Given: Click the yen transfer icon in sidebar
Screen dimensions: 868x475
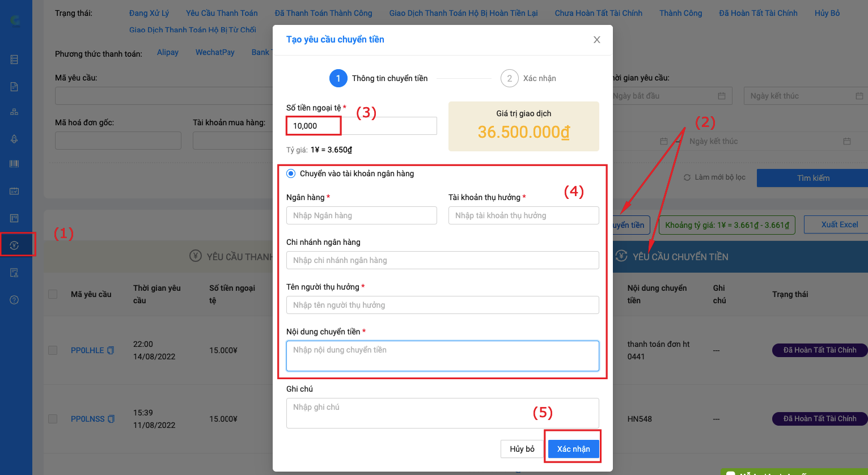Looking at the screenshot, I should 15,245.
